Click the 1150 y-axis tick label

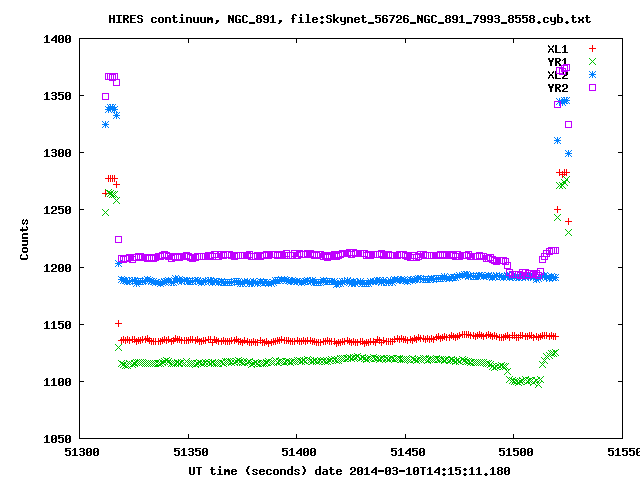pos(57,325)
